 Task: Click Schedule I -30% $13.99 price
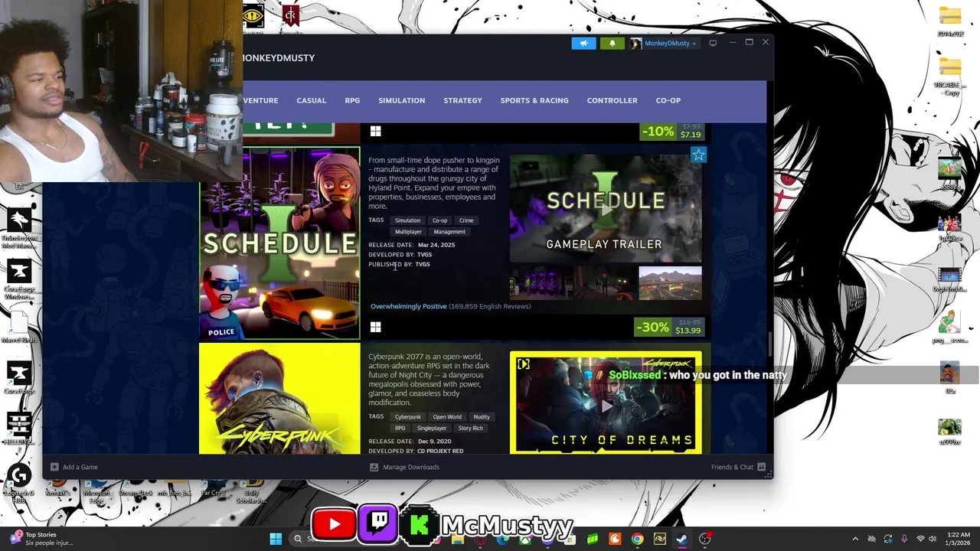(x=669, y=327)
